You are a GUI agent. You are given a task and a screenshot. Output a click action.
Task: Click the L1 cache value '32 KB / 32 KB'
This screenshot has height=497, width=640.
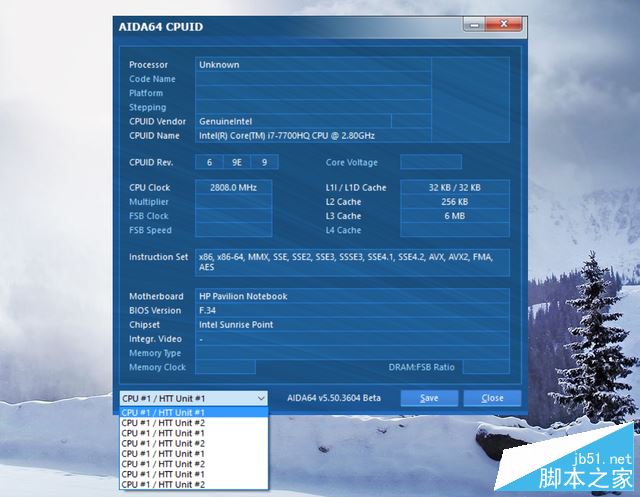[x=455, y=187]
